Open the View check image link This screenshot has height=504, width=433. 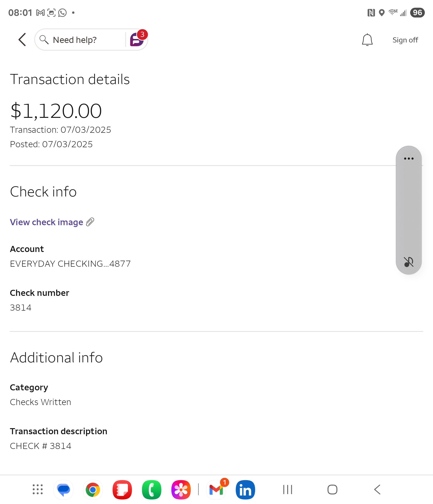[x=46, y=222]
